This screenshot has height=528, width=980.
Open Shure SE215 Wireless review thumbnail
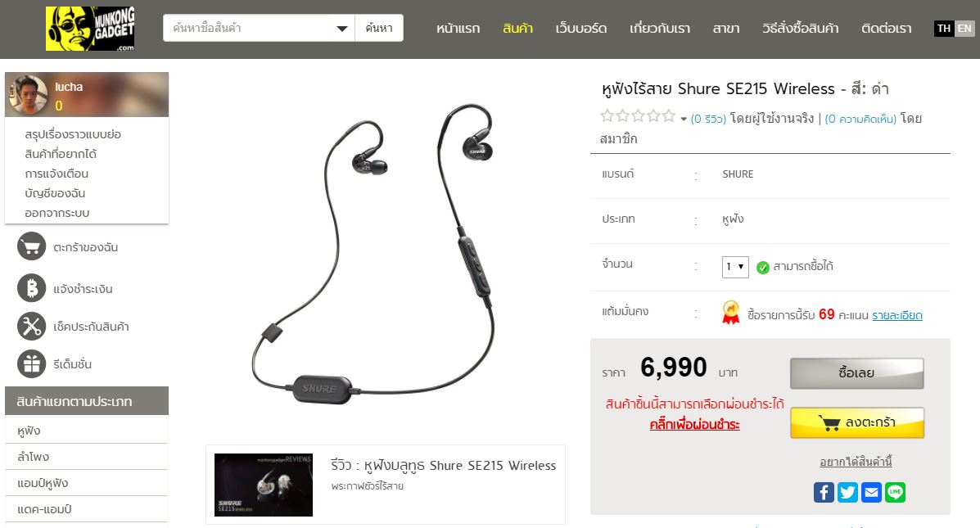point(263,485)
